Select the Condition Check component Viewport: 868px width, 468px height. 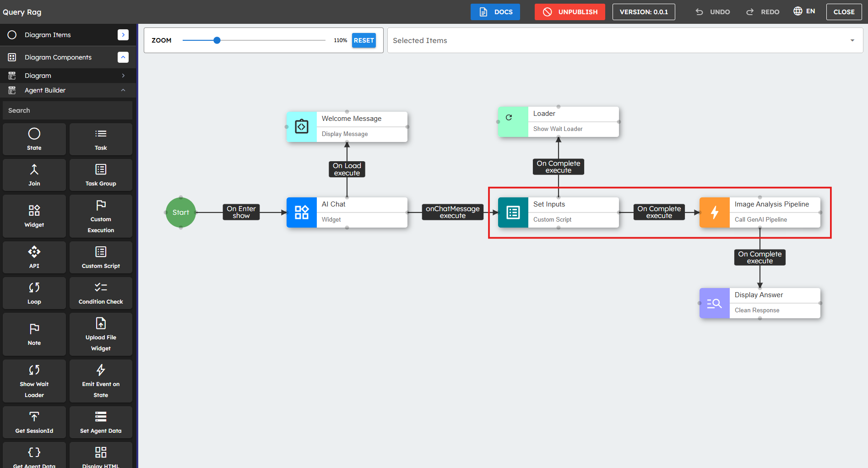pyautogui.click(x=101, y=293)
